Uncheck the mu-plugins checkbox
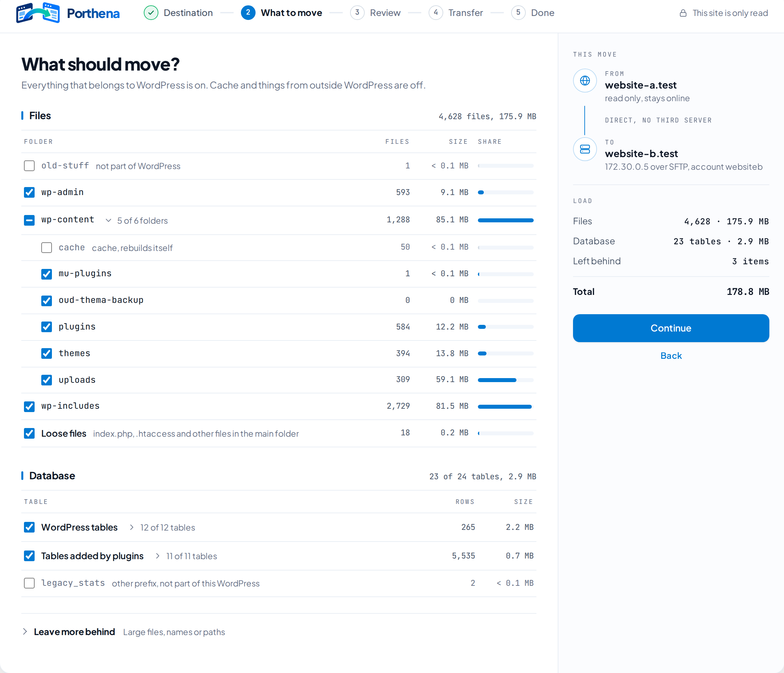 (x=47, y=274)
